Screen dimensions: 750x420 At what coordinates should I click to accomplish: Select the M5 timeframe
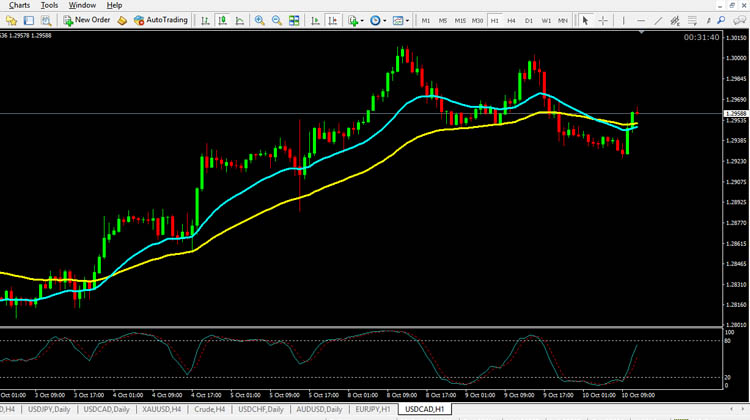(443, 21)
